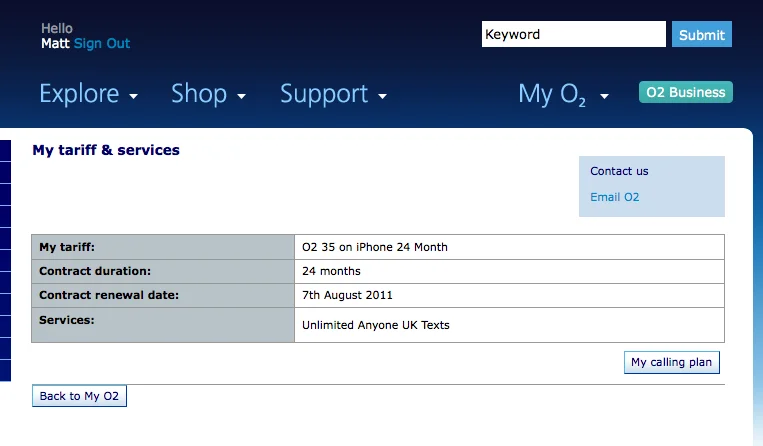Click the 'Services:' label cell
Image resolution: width=763 pixels, height=446 pixels.
coord(163,325)
